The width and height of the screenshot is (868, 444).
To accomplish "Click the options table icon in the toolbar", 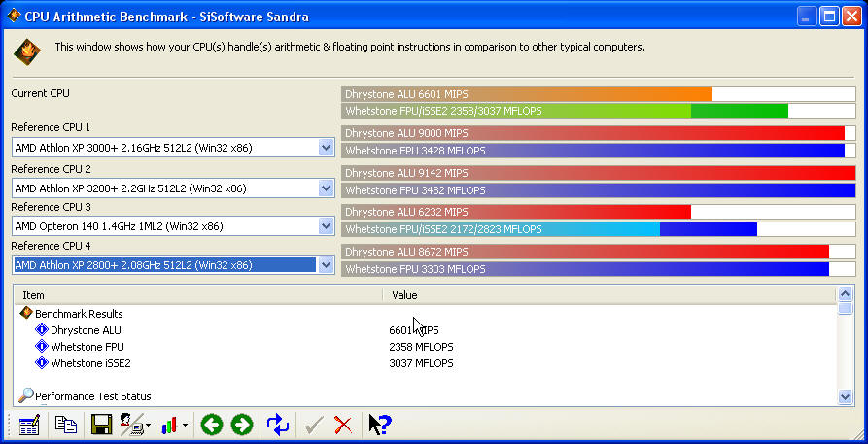I will tap(29, 426).
